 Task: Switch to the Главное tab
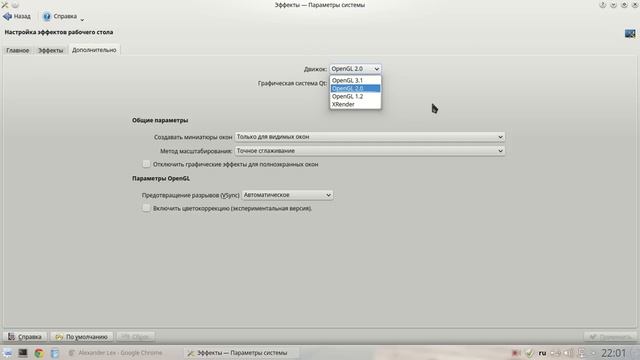18,50
